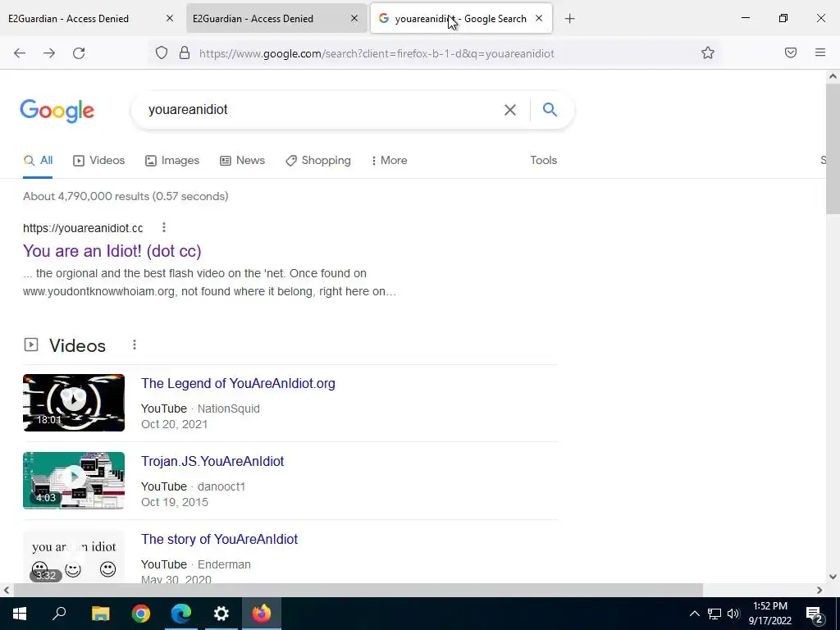Screen dimensions: 840x630
Task: Go forward to the next page
Action: click(x=49, y=53)
